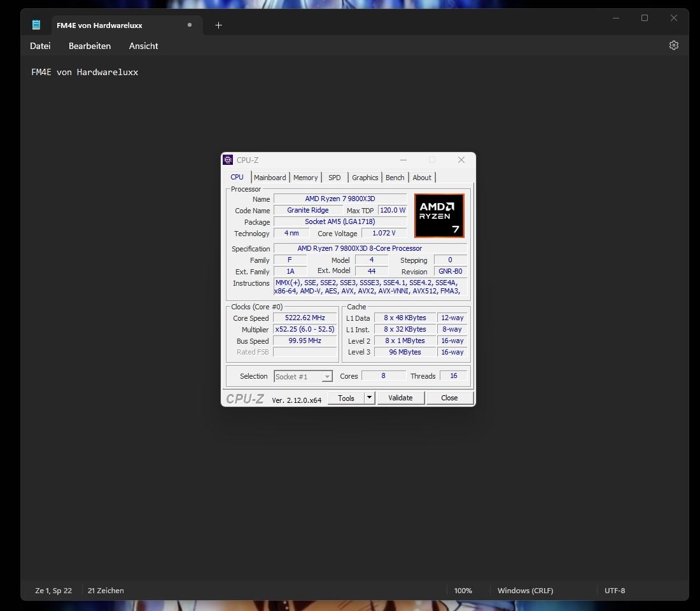Screen dimensions: 700x611
Task: Close the Notepad window
Action: tap(674, 18)
